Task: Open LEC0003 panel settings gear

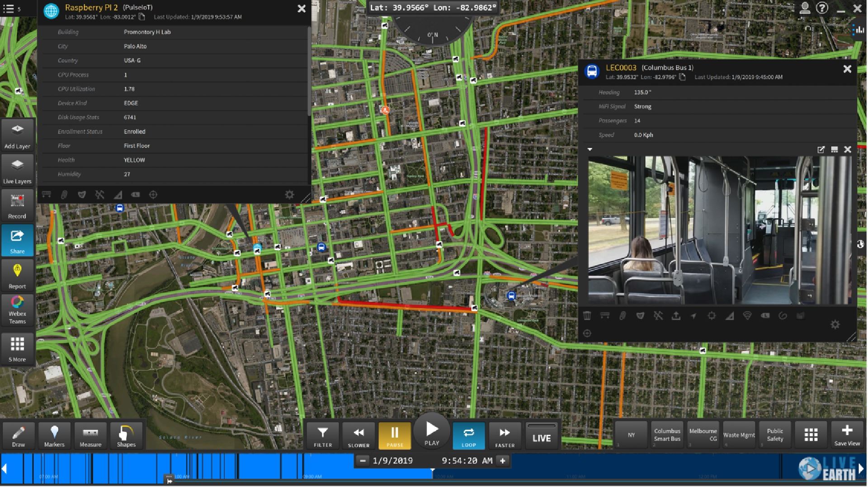Action: pos(835,324)
